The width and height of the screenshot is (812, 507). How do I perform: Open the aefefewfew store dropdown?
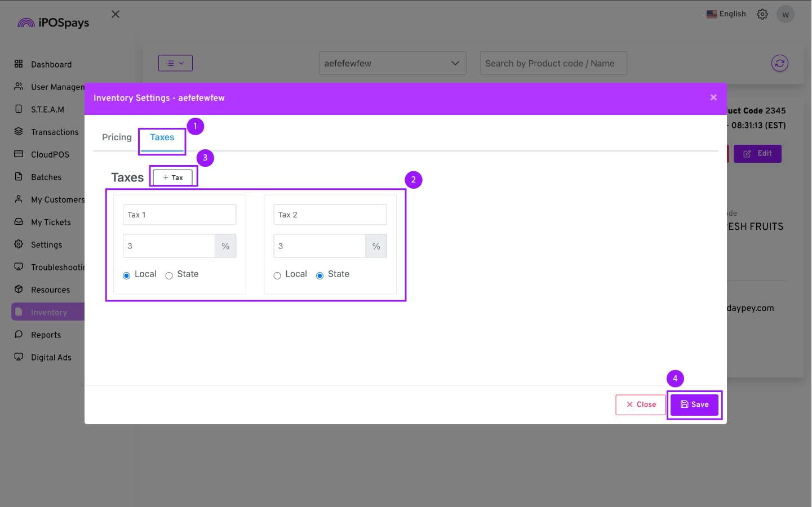[392, 64]
